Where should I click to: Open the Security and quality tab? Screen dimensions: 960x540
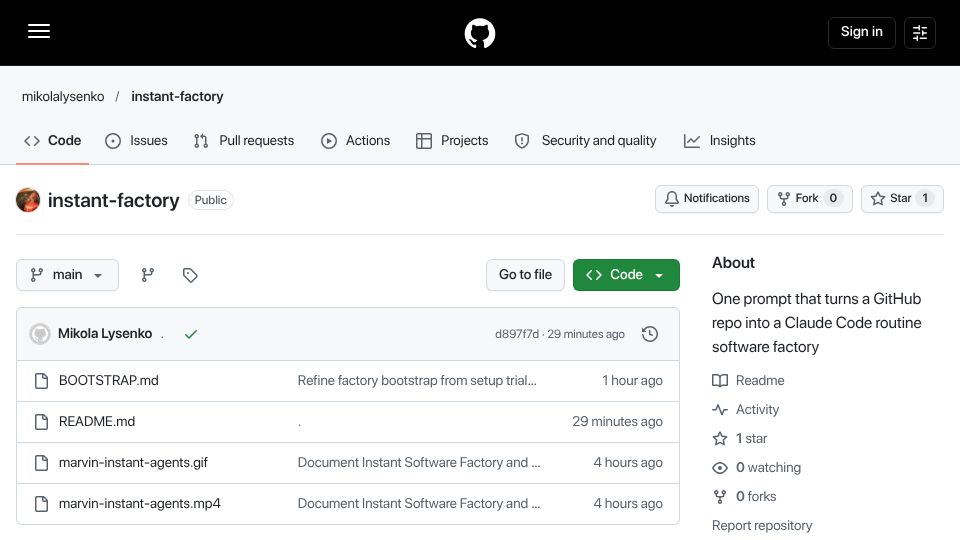click(586, 141)
